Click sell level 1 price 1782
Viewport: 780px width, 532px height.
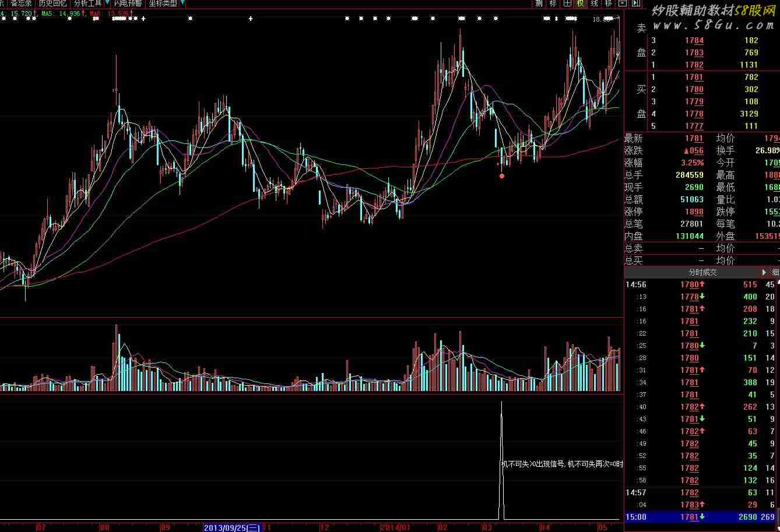click(x=694, y=65)
